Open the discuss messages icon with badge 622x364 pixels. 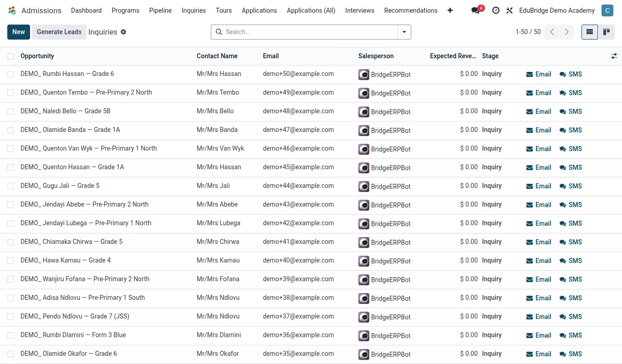pos(476,10)
